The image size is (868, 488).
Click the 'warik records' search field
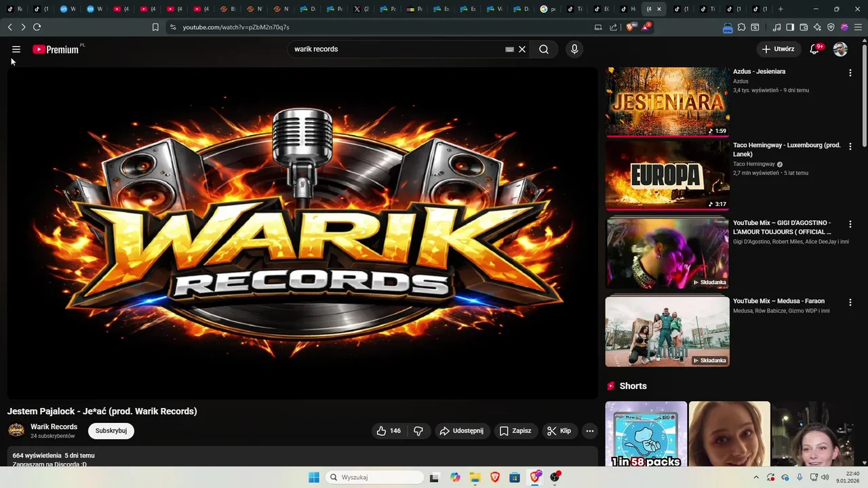397,49
